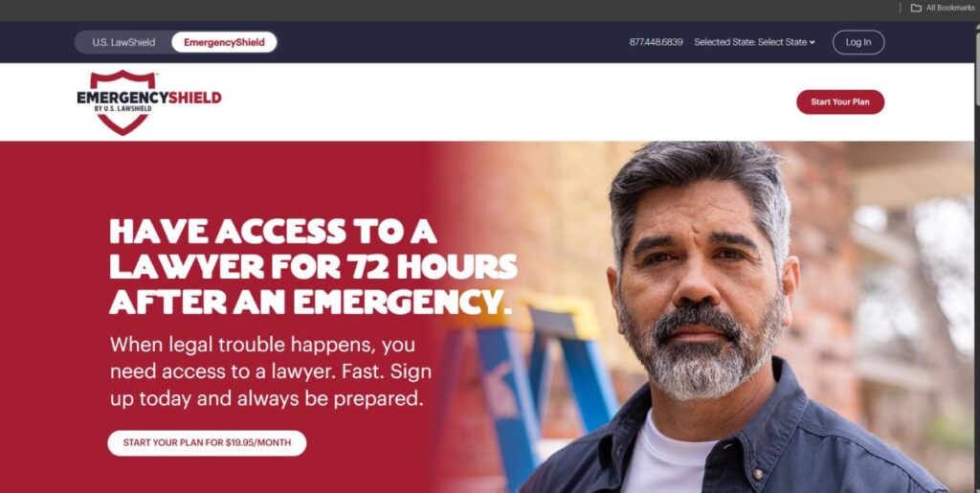Click the small chevron beside Select State
Viewport: 980px width, 493px height.
coord(812,42)
